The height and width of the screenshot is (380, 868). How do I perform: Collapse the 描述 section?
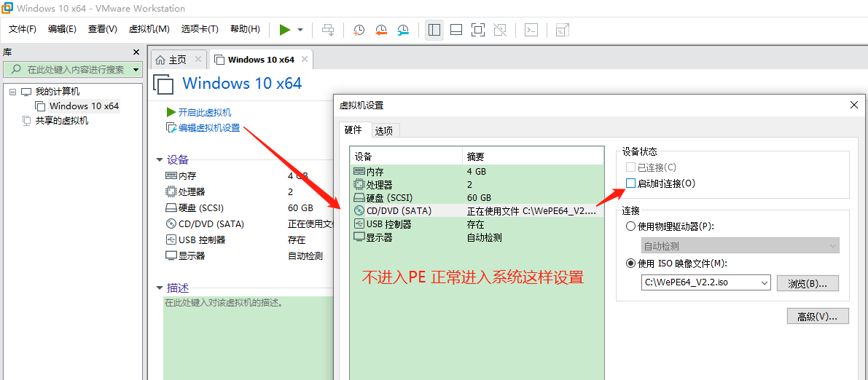click(160, 288)
